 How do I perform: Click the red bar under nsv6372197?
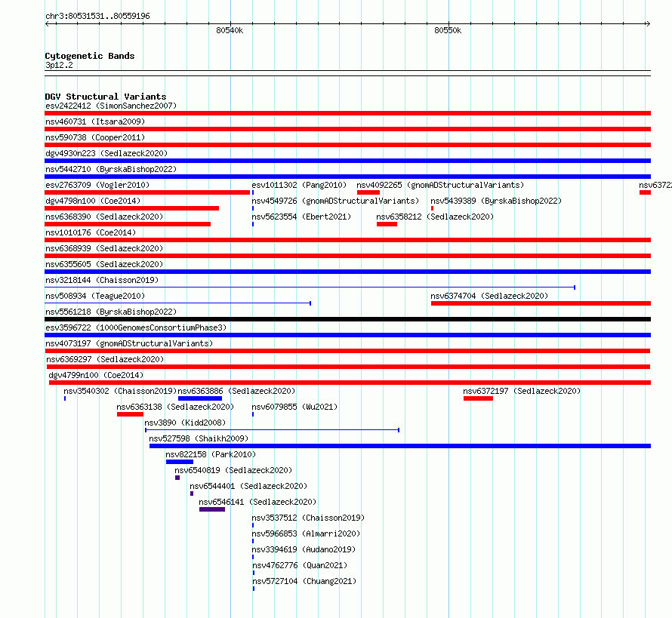click(x=478, y=398)
